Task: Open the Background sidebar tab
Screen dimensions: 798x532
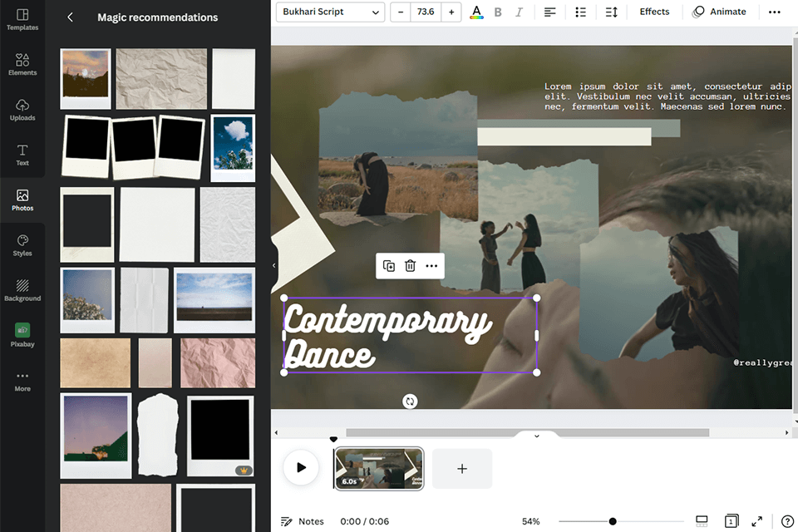Action: pos(22,290)
